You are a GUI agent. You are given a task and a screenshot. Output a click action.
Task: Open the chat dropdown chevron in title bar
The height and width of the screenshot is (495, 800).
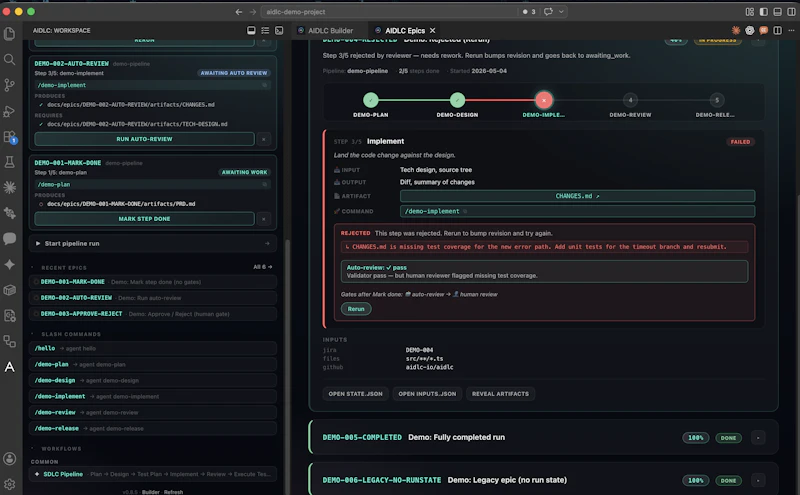[561, 12]
